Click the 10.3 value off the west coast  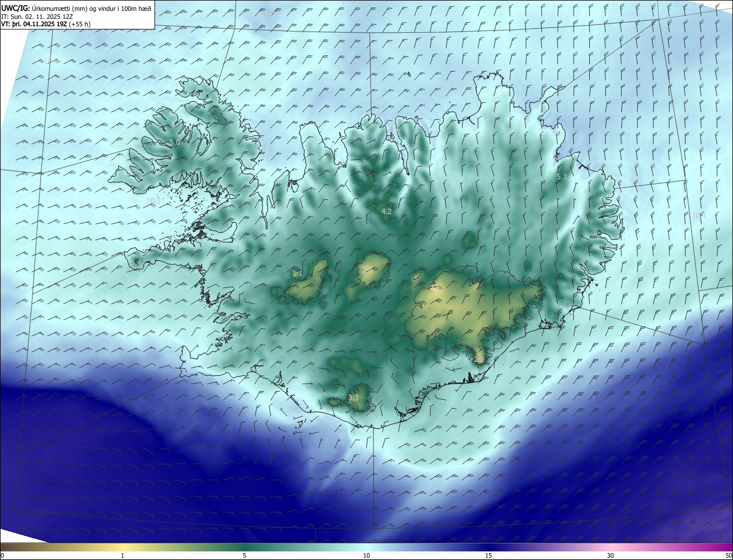click(153, 200)
